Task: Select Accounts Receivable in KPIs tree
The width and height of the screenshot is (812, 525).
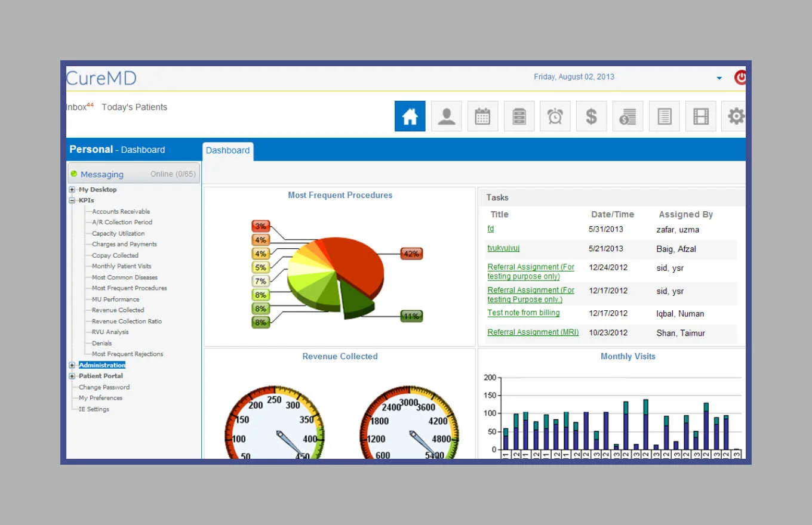Action: (121, 212)
